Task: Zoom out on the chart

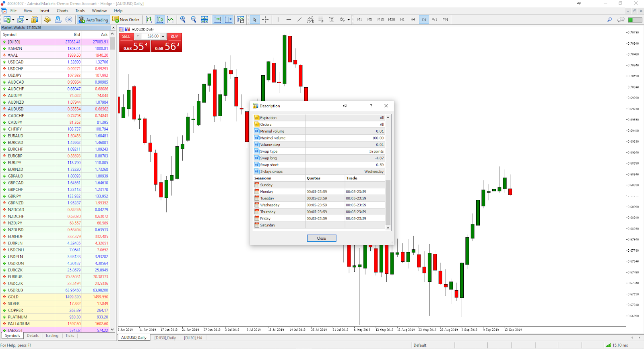Action: [x=194, y=19]
